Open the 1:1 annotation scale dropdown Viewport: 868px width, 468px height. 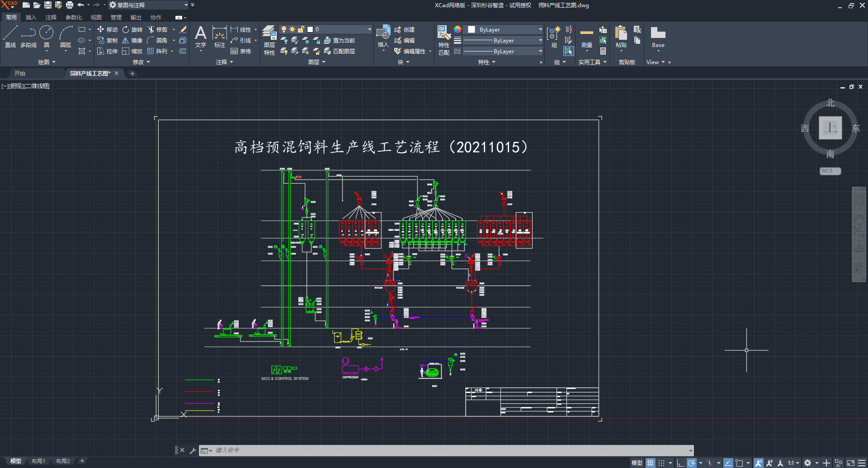(x=793, y=463)
